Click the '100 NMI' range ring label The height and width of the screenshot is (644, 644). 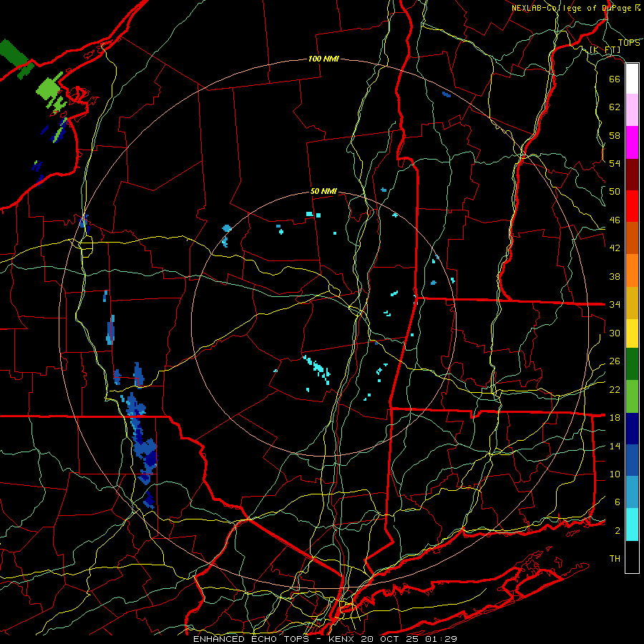coord(323,59)
